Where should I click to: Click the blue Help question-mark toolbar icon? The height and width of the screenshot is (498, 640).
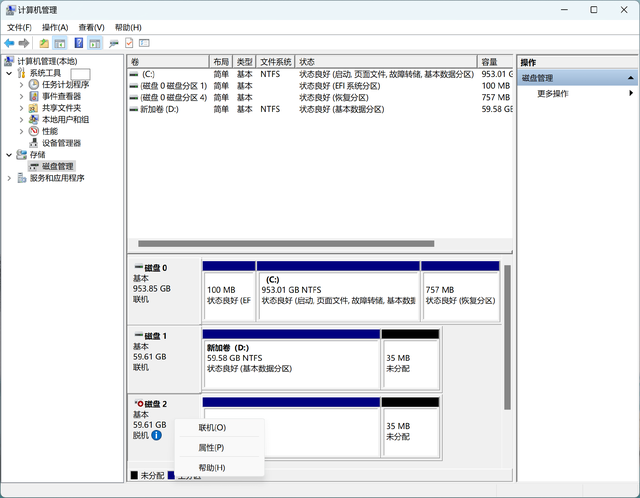pos(79,43)
